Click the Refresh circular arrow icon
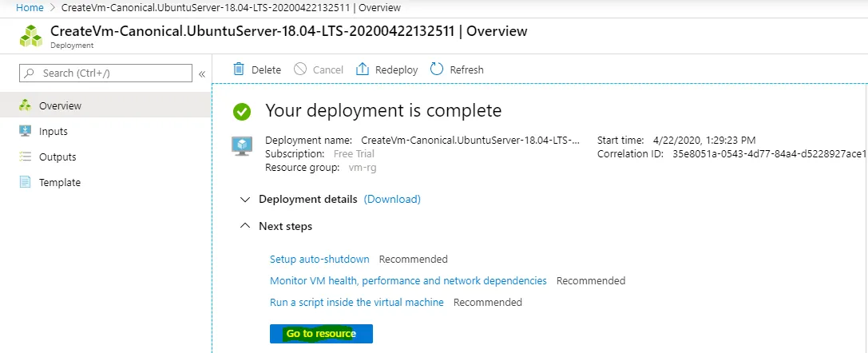 pos(437,69)
